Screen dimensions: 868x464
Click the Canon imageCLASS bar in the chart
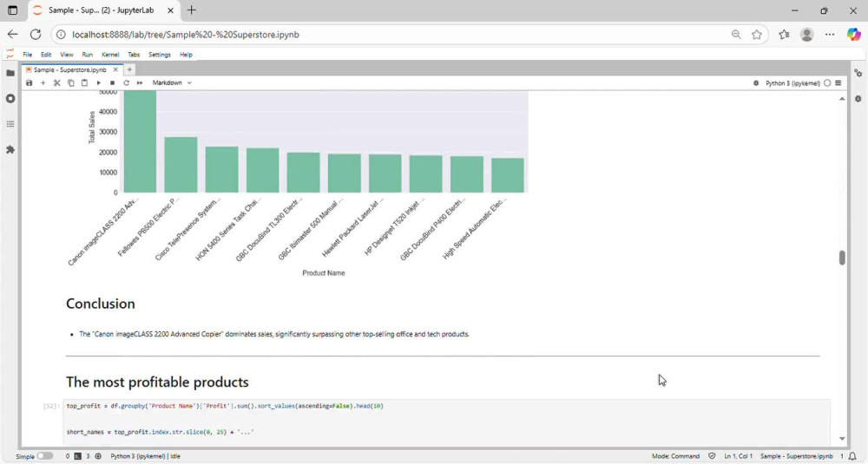[140, 141]
